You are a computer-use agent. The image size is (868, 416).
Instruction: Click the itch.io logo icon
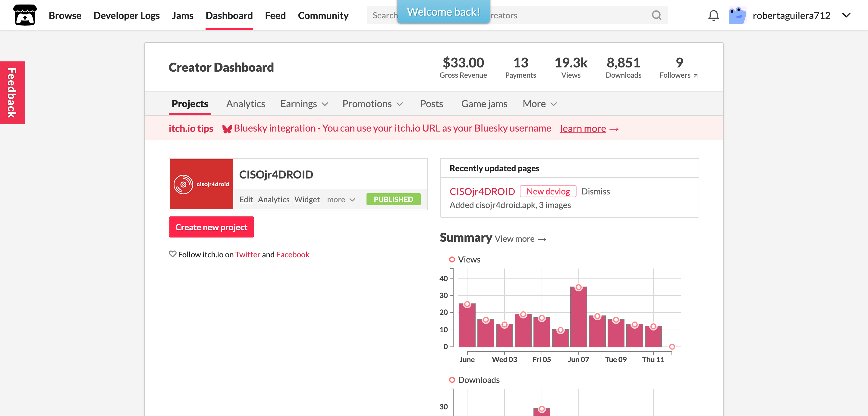click(x=25, y=15)
